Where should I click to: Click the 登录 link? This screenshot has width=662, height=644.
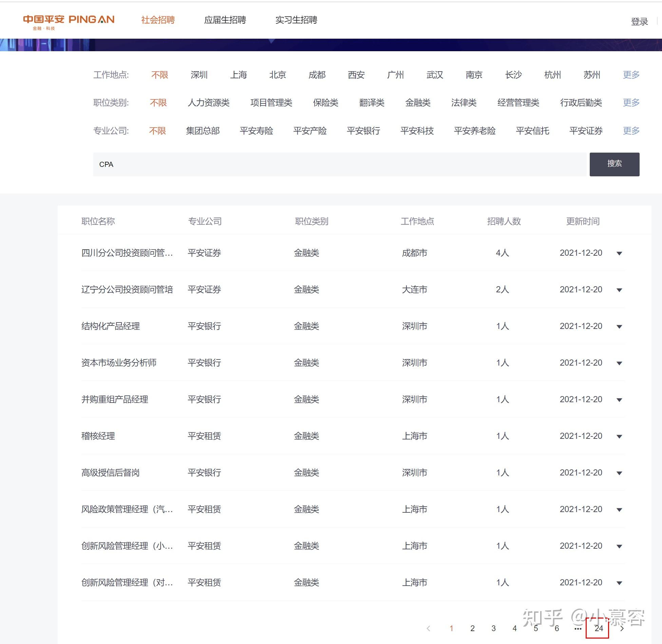tap(639, 22)
